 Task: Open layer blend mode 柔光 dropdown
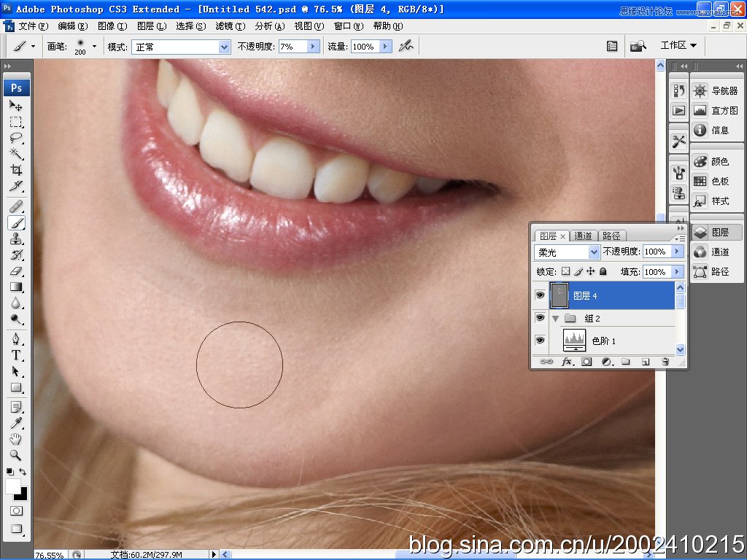click(594, 252)
